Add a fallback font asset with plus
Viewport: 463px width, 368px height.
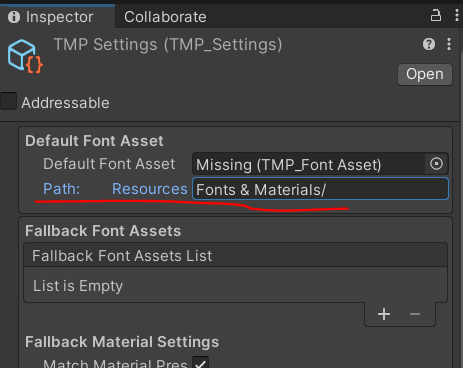[384, 314]
